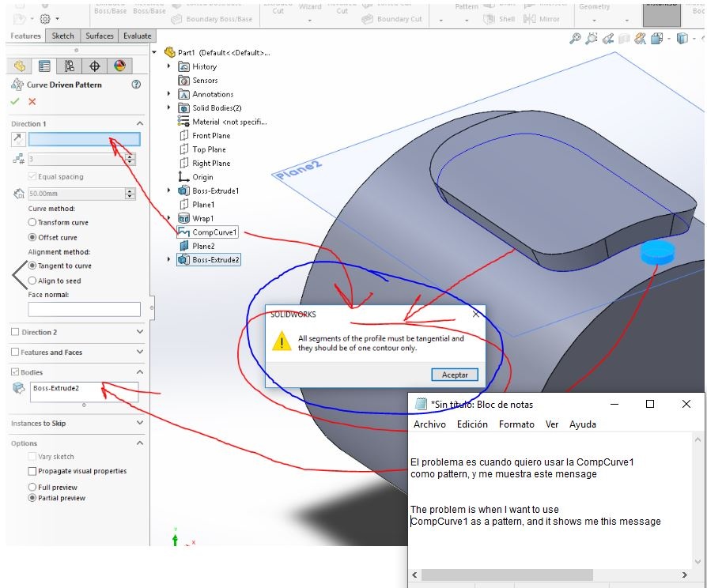The image size is (707, 588).
Task: Expand the Boss-Extrude2 feature node
Action: (x=168, y=259)
